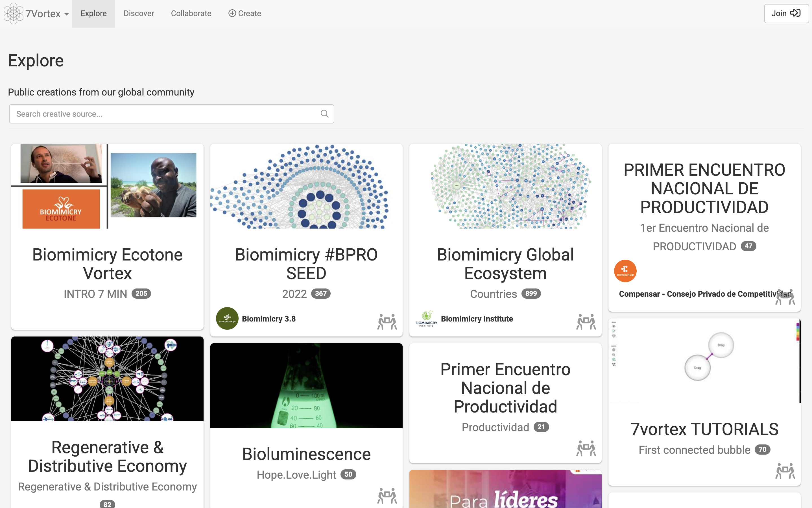Click the Hope.Love.Light subtitle text

click(x=296, y=475)
